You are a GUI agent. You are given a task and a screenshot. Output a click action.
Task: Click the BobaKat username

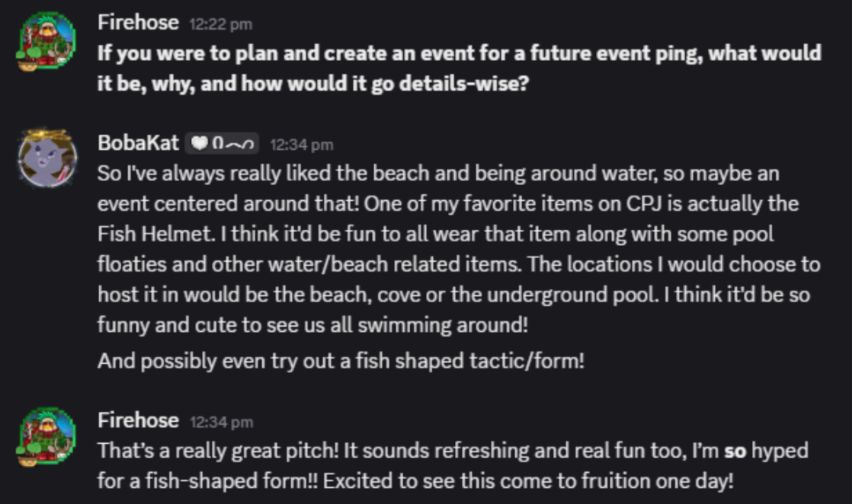(x=138, y=143)
